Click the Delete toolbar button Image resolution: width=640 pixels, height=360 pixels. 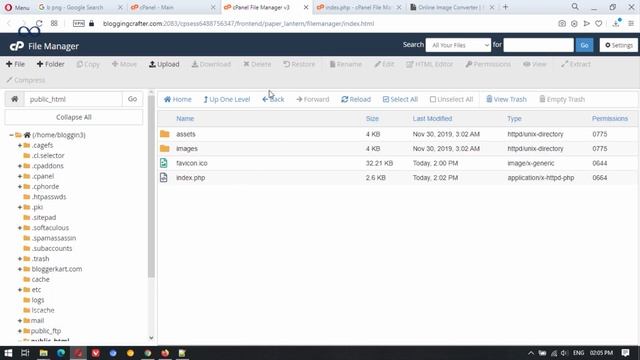257,64
